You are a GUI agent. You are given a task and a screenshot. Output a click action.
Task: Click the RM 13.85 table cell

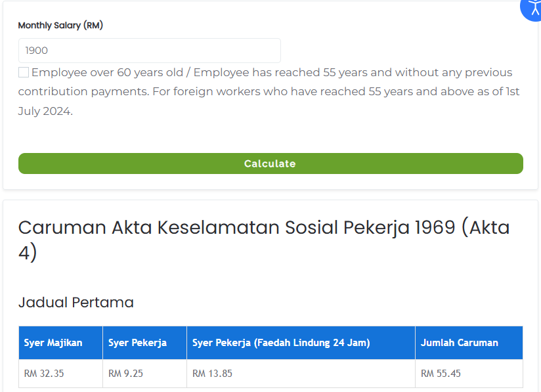[x=301, y=374]
